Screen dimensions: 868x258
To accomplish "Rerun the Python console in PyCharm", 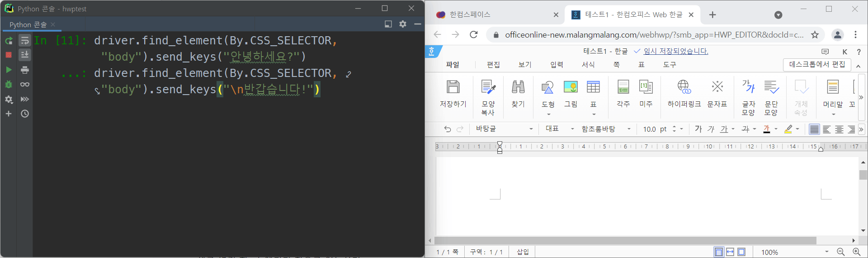I will 9,41.
